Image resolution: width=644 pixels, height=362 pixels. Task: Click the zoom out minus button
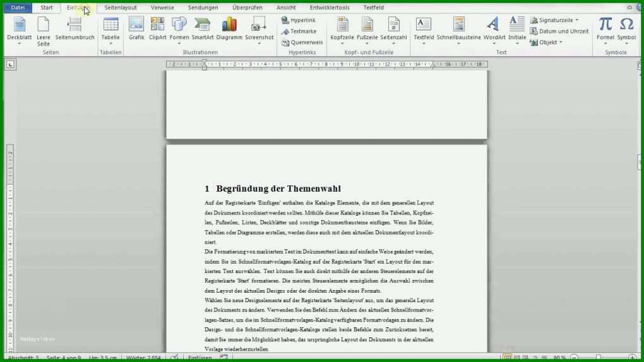click(x=574, y=358)
